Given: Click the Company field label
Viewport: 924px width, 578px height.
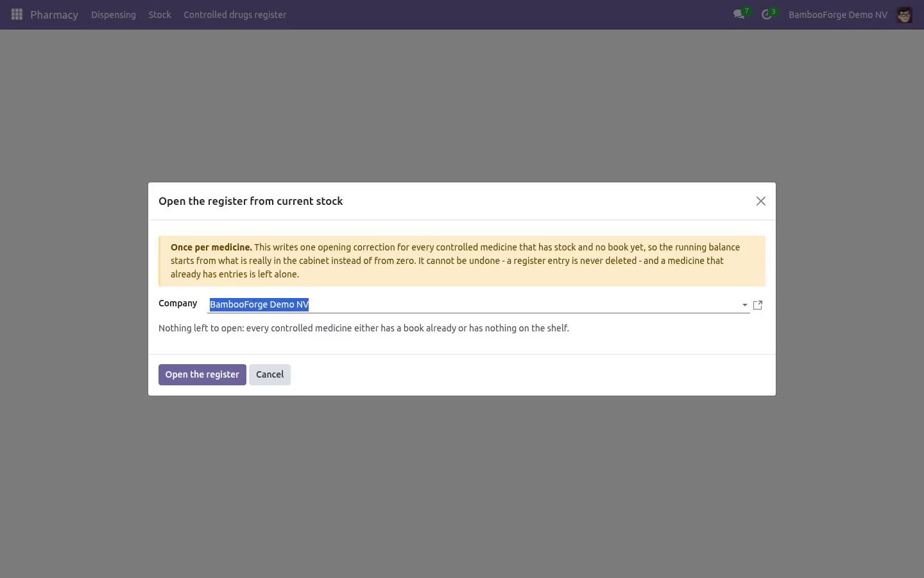Looking at the screenshot, I should 178,303.
